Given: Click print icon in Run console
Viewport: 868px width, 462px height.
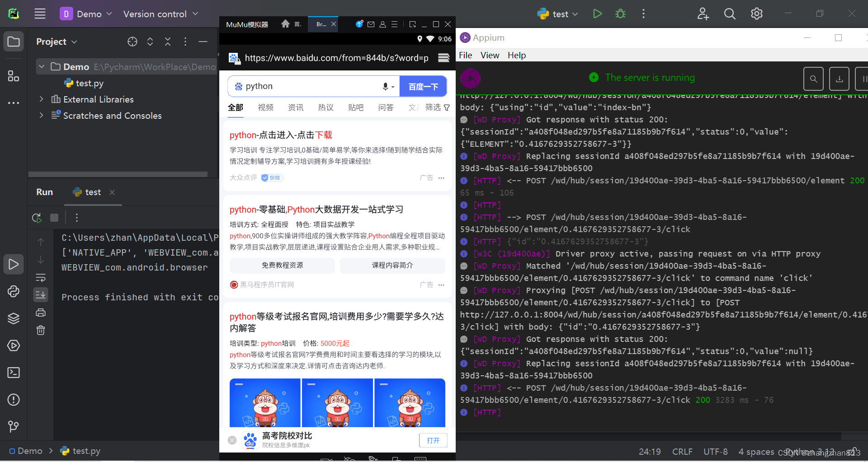Looking at the screenshot, I should [41, 313].
